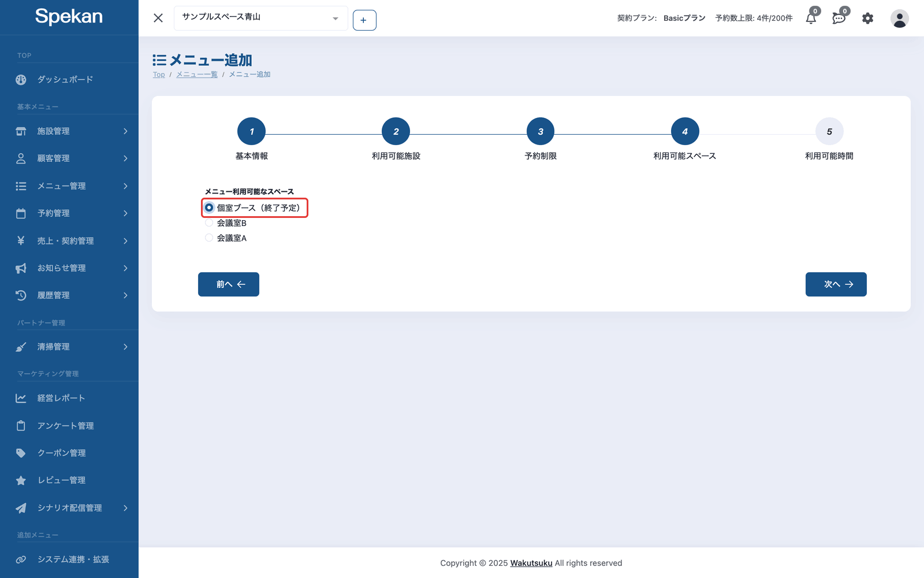
Task: Close sidebar with the X icon
Action: tap(158, 18)
